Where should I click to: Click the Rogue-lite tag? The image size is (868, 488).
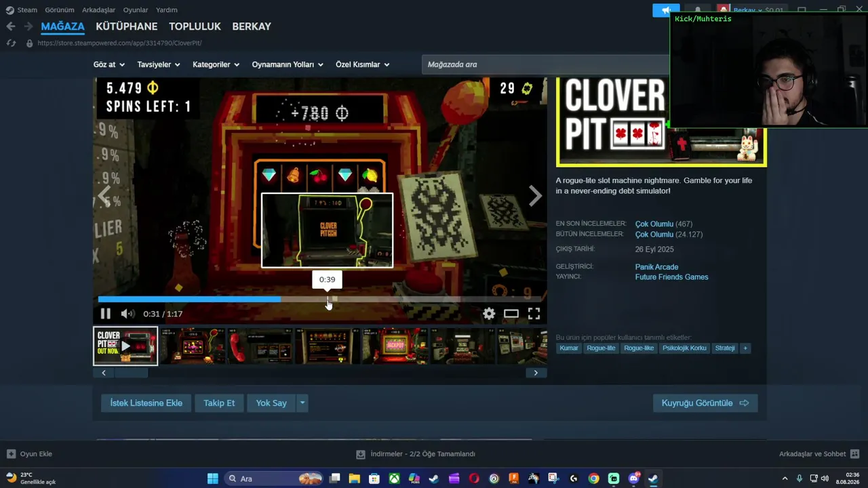[601, 348]
